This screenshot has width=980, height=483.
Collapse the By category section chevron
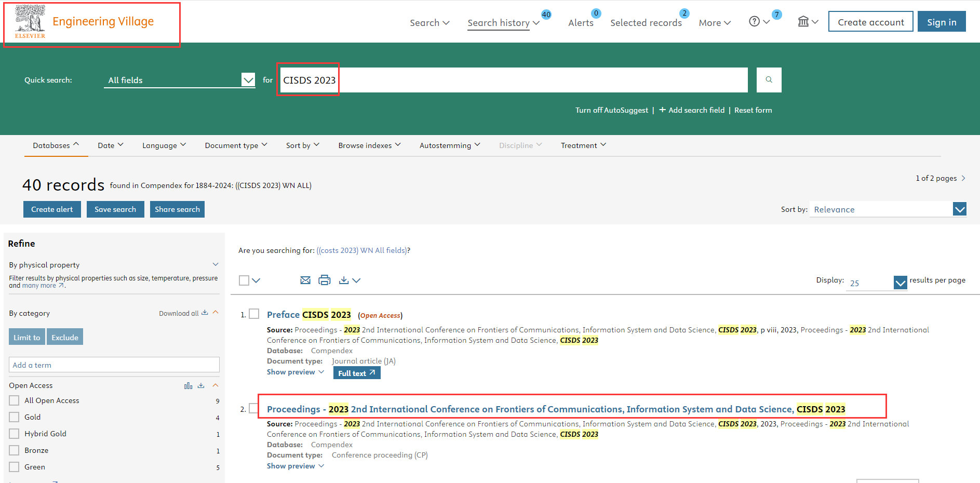click(216, 313)
